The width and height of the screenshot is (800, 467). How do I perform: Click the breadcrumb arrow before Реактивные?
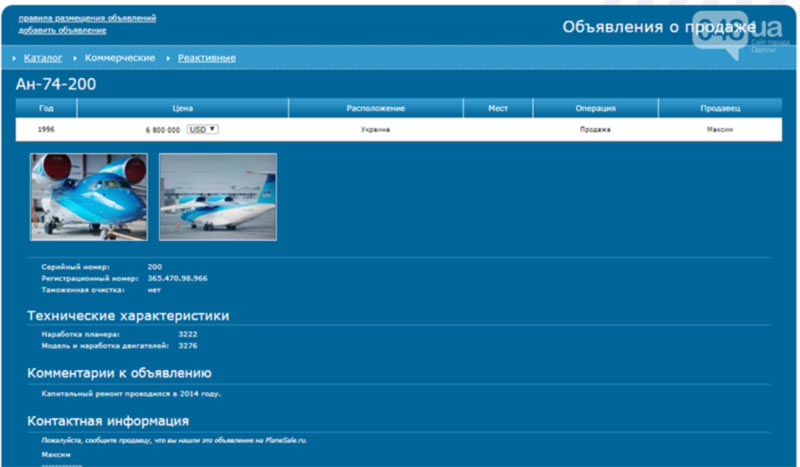point(168,59)
